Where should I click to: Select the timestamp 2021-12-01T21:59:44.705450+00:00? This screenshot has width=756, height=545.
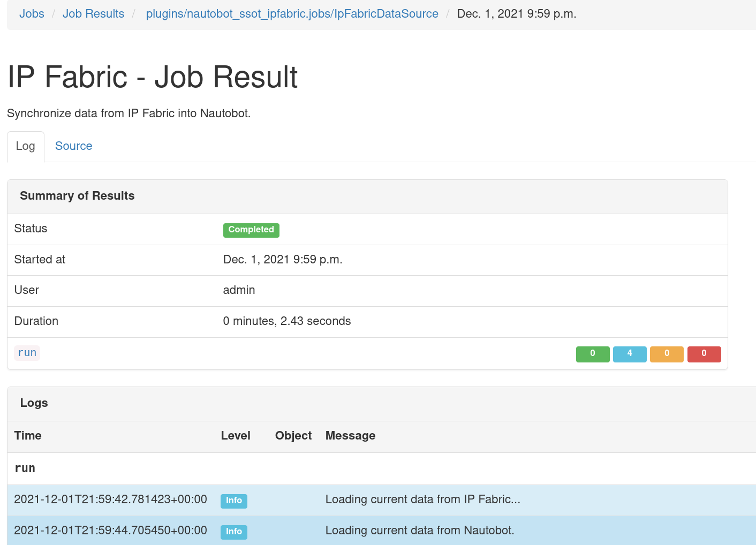coord(110,531)
